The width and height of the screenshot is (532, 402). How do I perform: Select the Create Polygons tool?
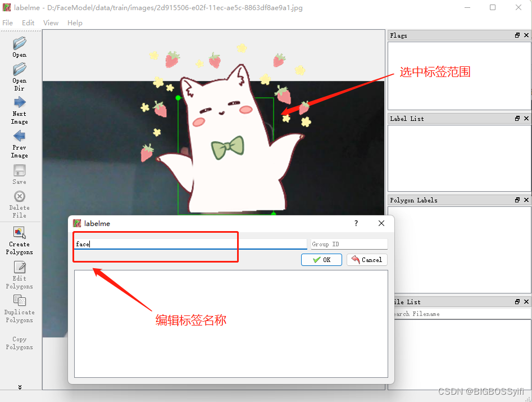tap(19, 233)
